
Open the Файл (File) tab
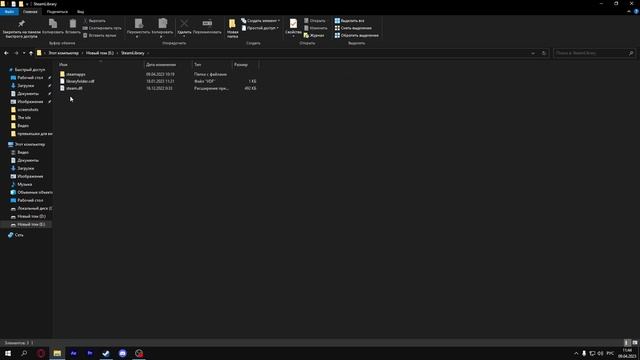point(9,12)
